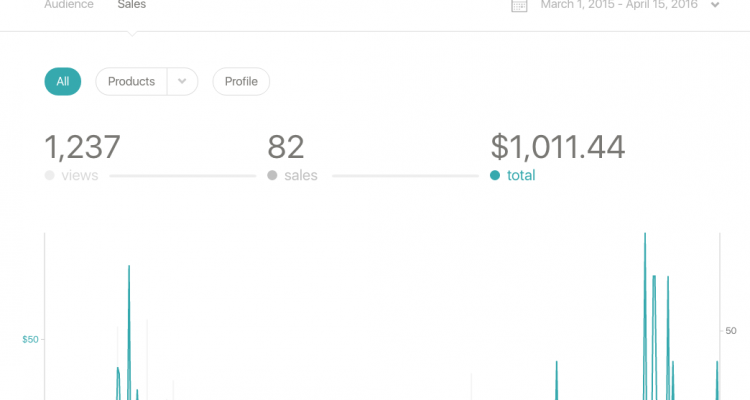Click the 1,237 views count
The width and height of the screenshot is (750, 400).
point(82,147)
